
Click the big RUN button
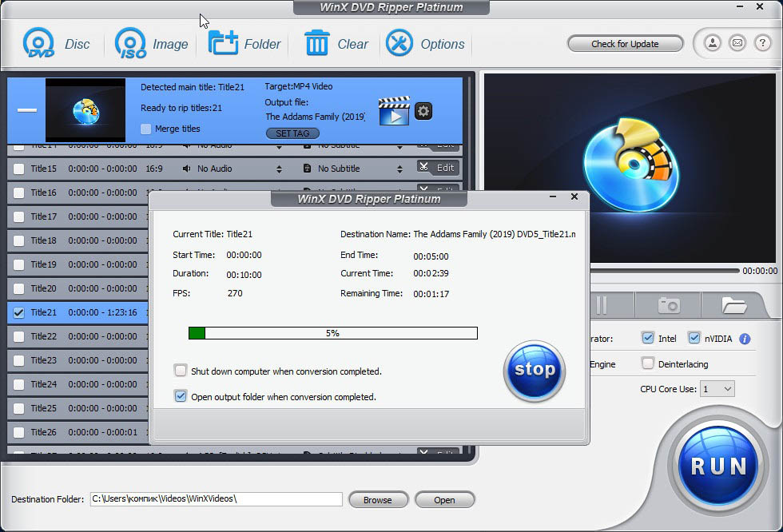[x=718, y=466]
